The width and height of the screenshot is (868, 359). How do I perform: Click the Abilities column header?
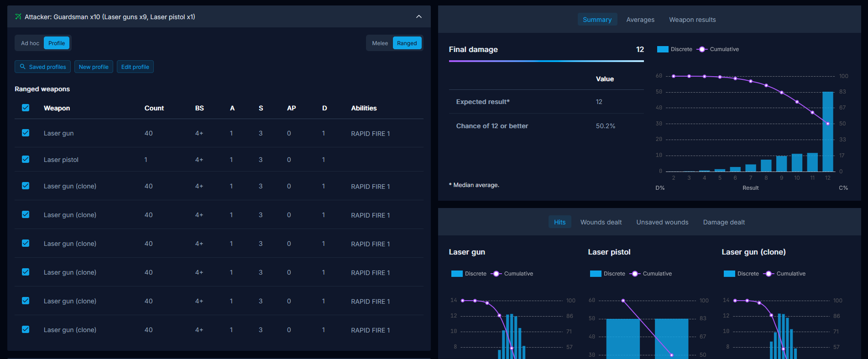(x=364, y=108)
